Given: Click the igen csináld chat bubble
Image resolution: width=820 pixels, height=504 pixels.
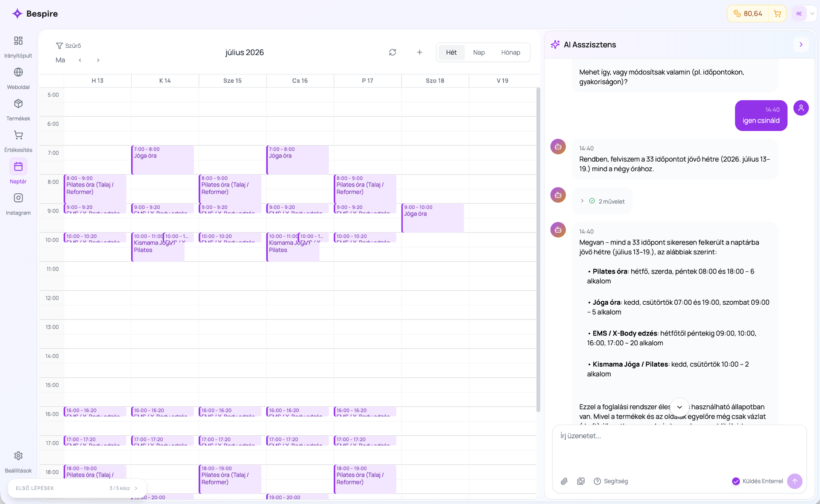Looking at the screenshot, I should tap(761, 116).
